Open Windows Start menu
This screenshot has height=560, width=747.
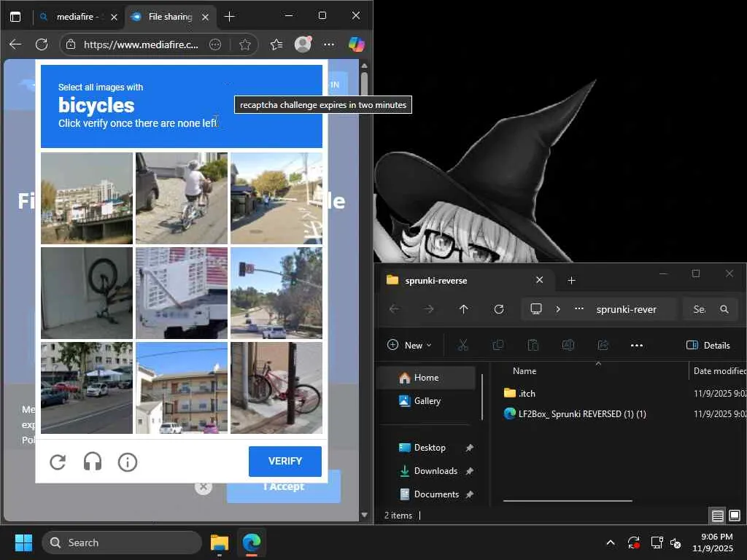[x=23, y=542]
